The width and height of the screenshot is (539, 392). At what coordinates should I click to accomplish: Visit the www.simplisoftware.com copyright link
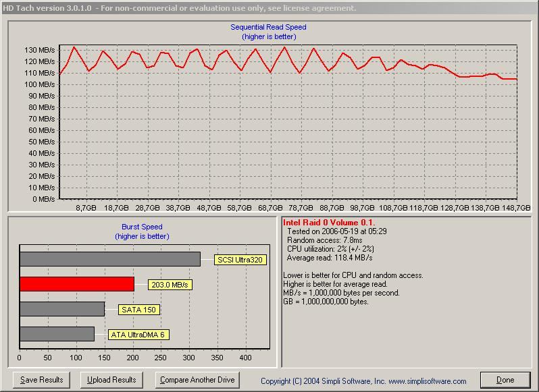pyautogui.click(x=428, y=381)
